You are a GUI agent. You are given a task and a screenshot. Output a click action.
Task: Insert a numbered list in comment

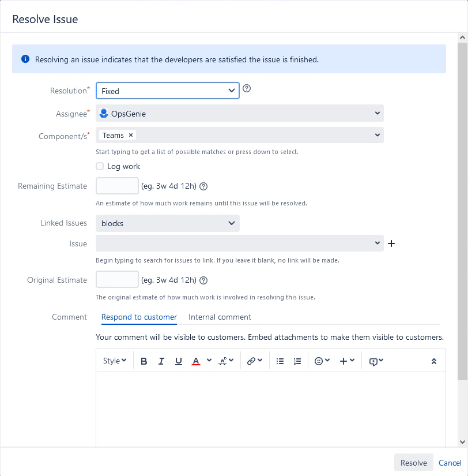297,361
